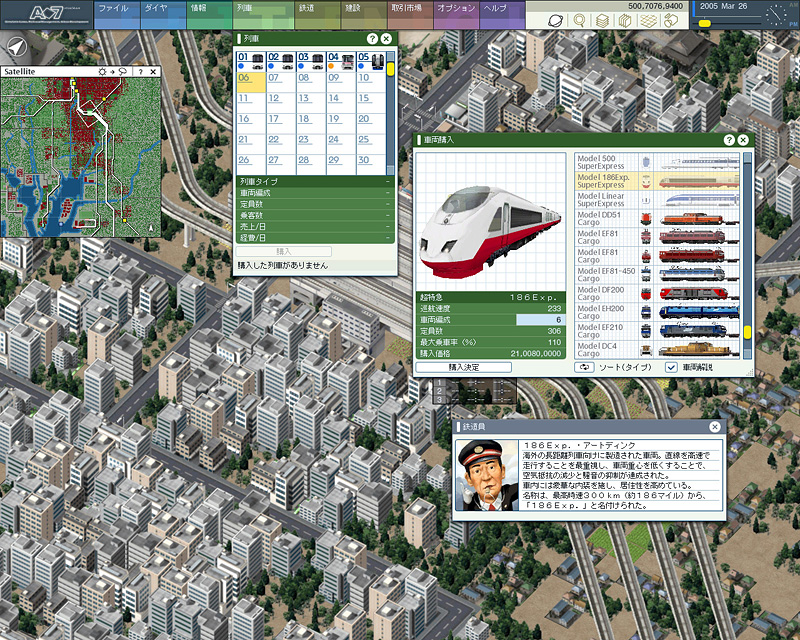Select Model EH200 Cargo locomotive
The height and width of the screenshot is (640, 800).
[657, 312]
